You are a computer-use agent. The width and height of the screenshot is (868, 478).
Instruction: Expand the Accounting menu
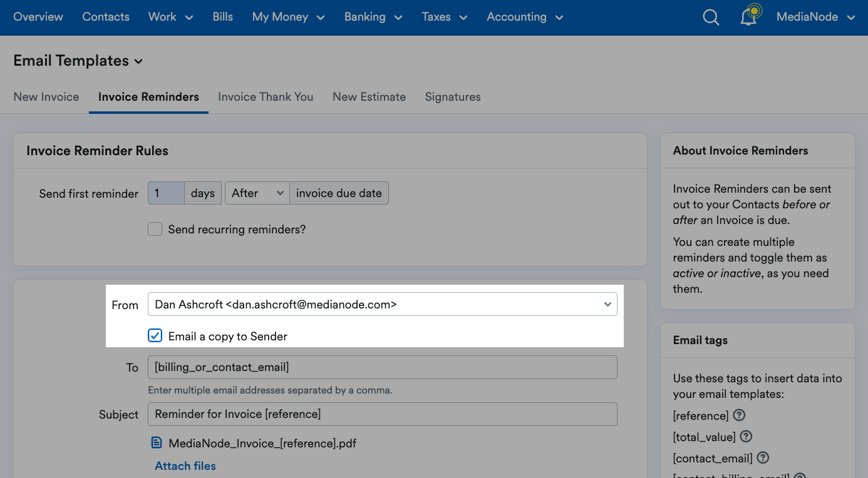click(525, 17)
